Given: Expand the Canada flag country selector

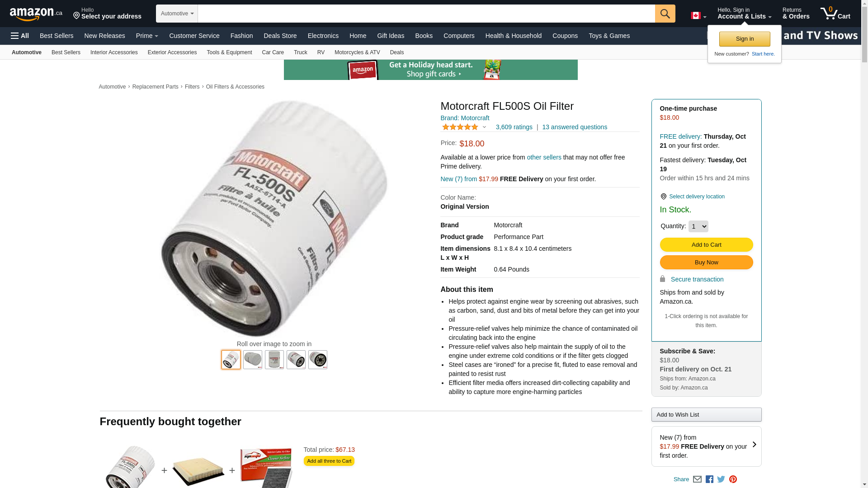Looking at the screenshot, I should pos(698,16).
